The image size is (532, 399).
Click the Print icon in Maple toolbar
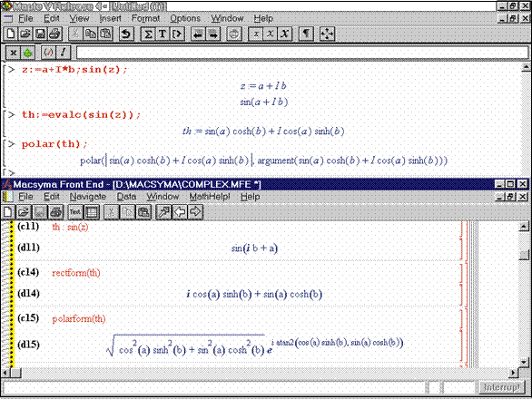(x=55, y=34)
